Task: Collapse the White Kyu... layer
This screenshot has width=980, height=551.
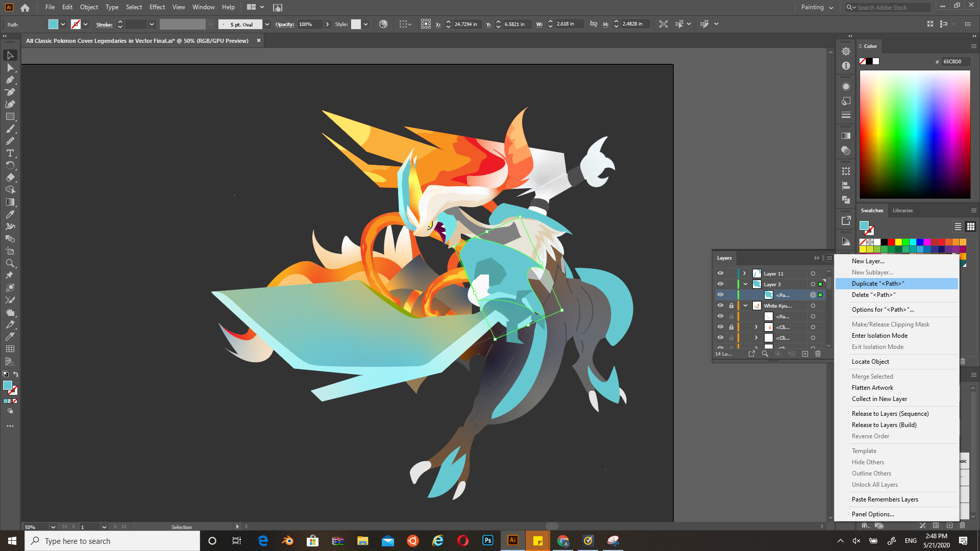Action: point(745,306)
